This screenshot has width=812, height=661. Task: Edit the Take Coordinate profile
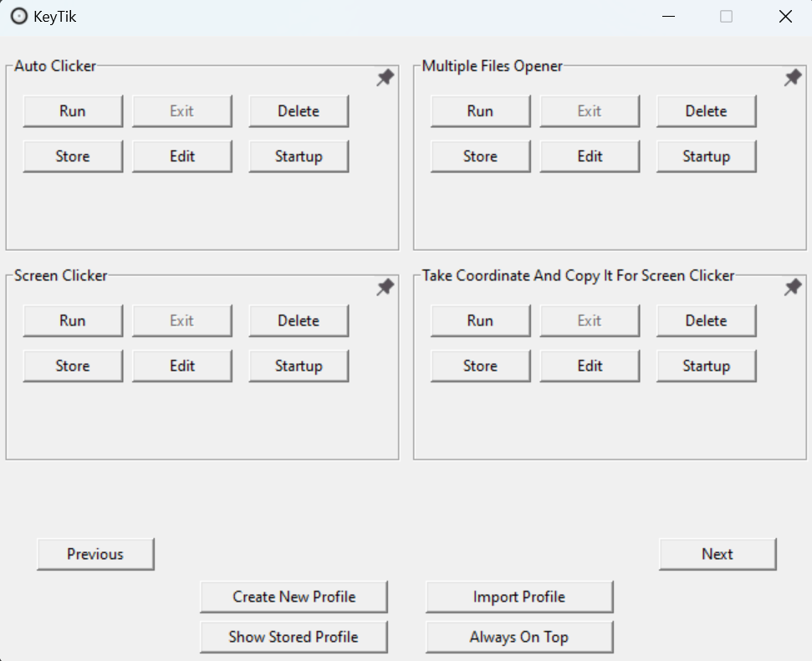pos(590,366)
